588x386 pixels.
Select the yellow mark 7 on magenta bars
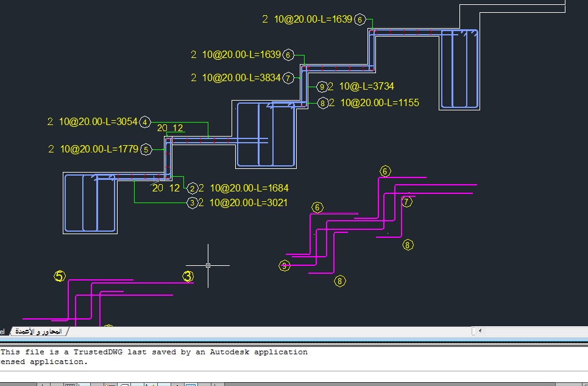407,202
